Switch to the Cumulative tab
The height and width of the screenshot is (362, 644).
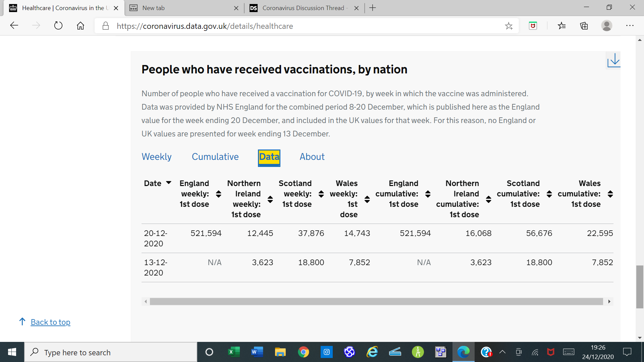[x=215, y=157]
